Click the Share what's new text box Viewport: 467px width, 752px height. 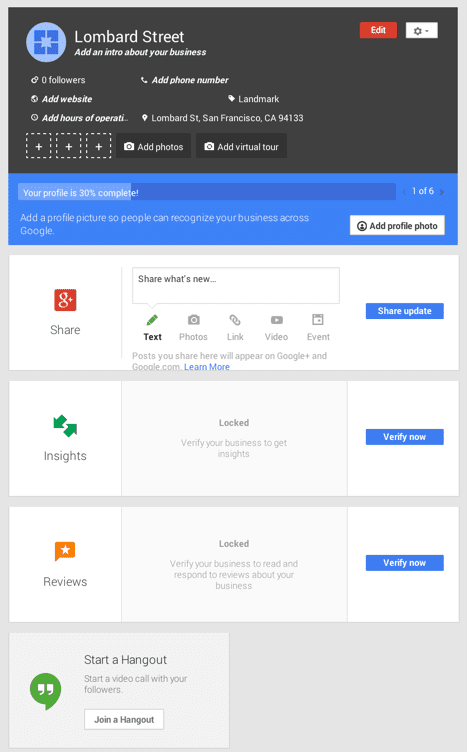pyautogui.click(x=236, y=285)
